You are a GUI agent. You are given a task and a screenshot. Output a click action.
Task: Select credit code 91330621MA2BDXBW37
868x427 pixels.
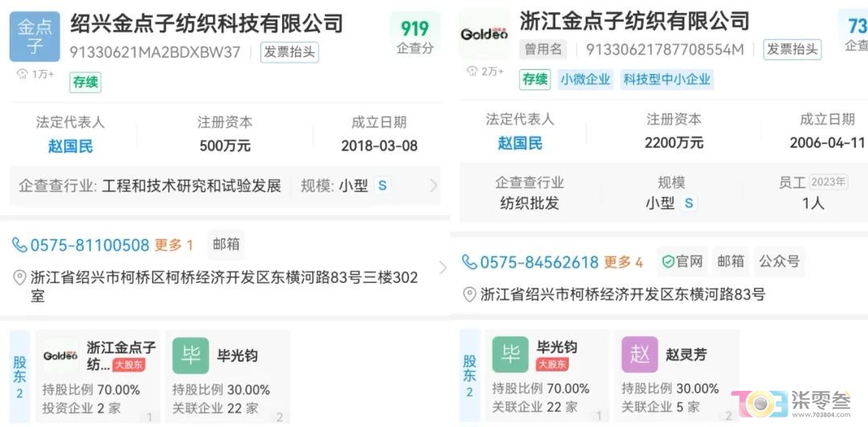click(x=155, y=52)
